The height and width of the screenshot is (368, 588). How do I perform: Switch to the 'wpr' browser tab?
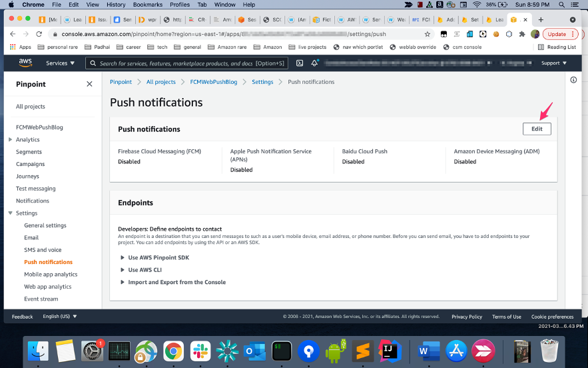tap(148, 19)
